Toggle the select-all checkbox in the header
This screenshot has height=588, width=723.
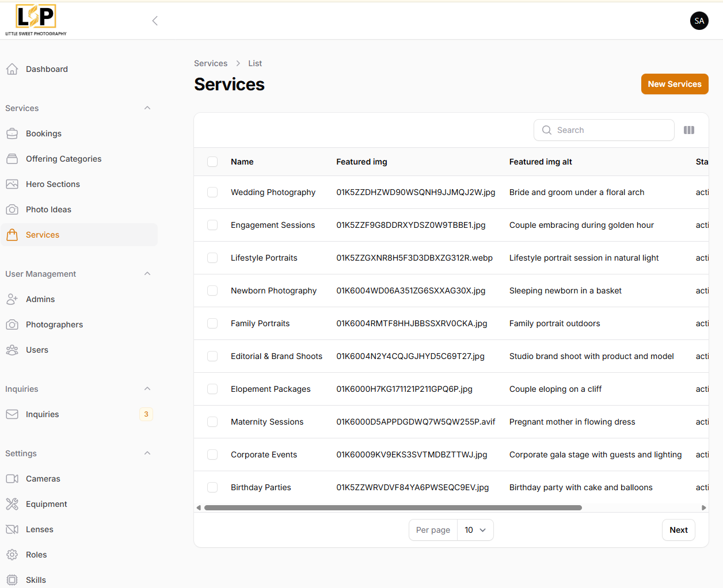[x=212, y=162]
